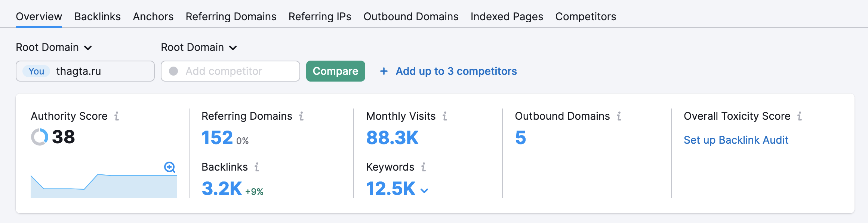Click the 38 authority score value

(x=64, y=137)
